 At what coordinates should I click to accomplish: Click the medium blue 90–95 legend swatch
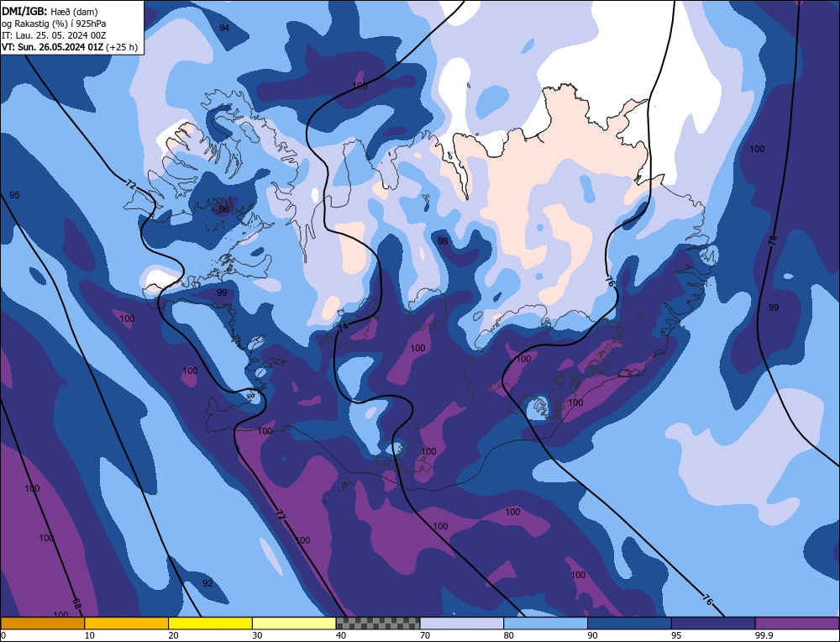[629, 624]
